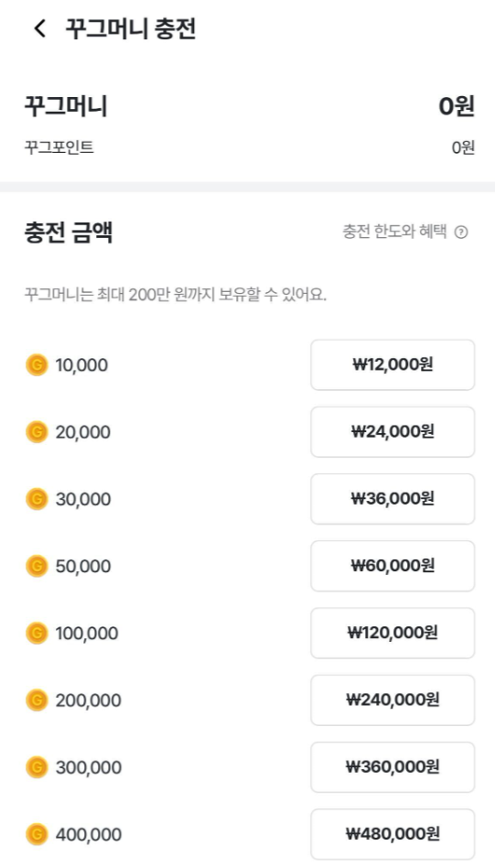Viewport: 495px width, 868px height.
Task: Click the gold coin beside 300,000
Action: (37, 767)
